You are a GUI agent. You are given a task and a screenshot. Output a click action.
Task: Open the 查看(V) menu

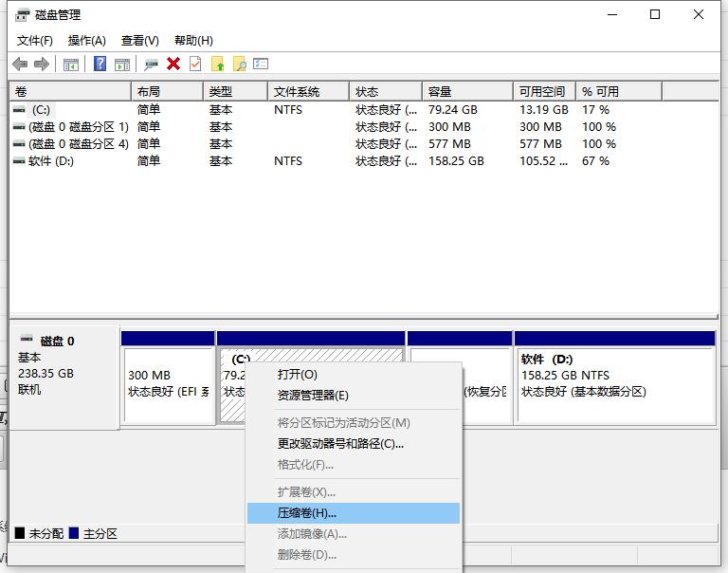(139, 41)
